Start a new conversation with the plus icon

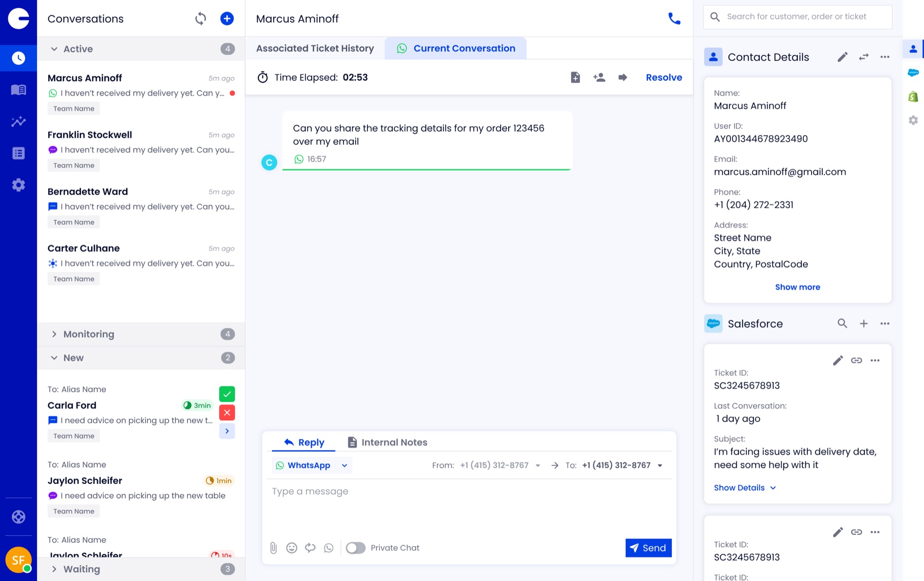227,18
